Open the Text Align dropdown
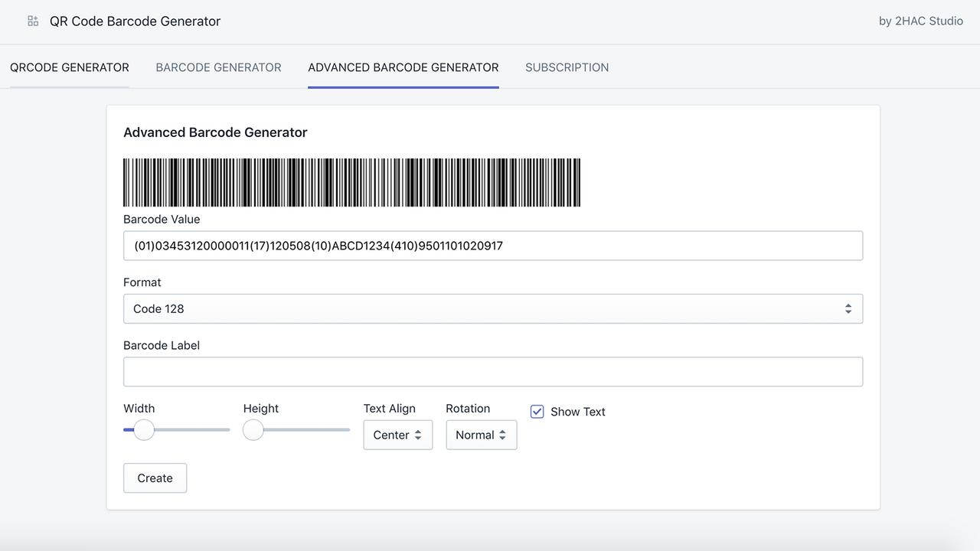 [x=398, y=435]
